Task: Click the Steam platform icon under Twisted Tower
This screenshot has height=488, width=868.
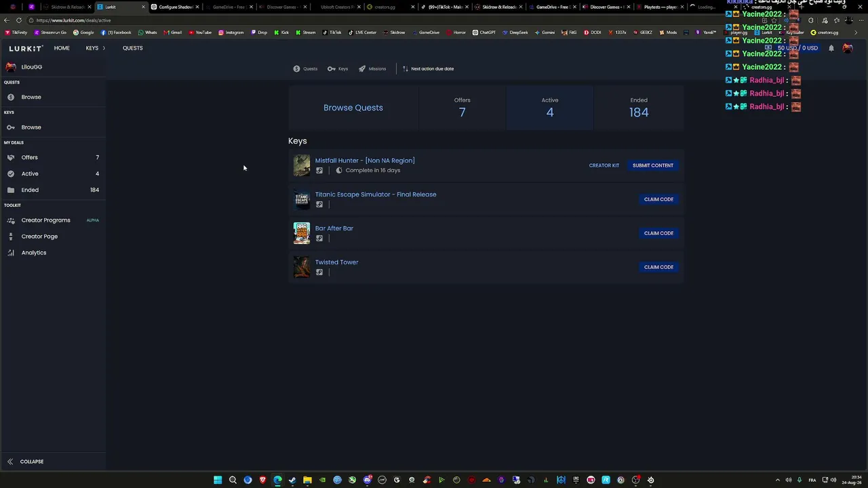Action: 319,272
